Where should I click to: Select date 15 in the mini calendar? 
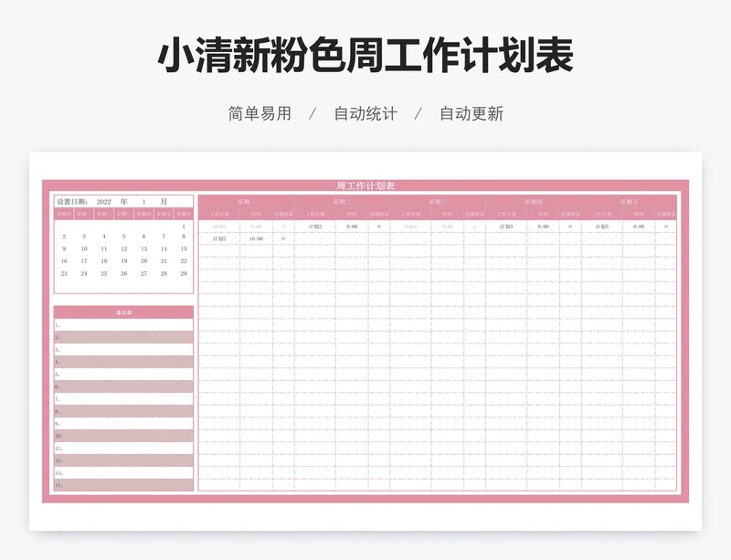(x=184, y=249)
